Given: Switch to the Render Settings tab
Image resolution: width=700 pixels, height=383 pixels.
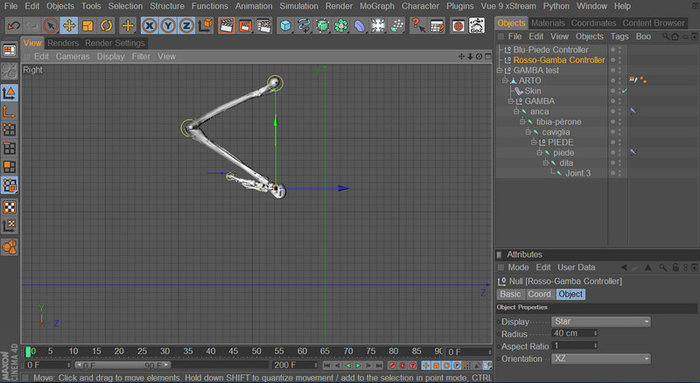Looking at the screenshot, I should click(115, 43).
